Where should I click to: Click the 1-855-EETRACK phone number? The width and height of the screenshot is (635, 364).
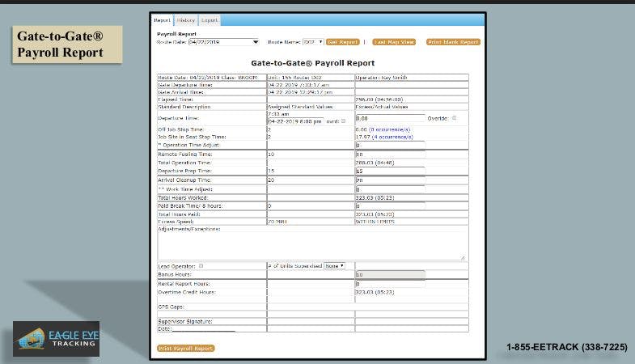[x=566, y=347]
